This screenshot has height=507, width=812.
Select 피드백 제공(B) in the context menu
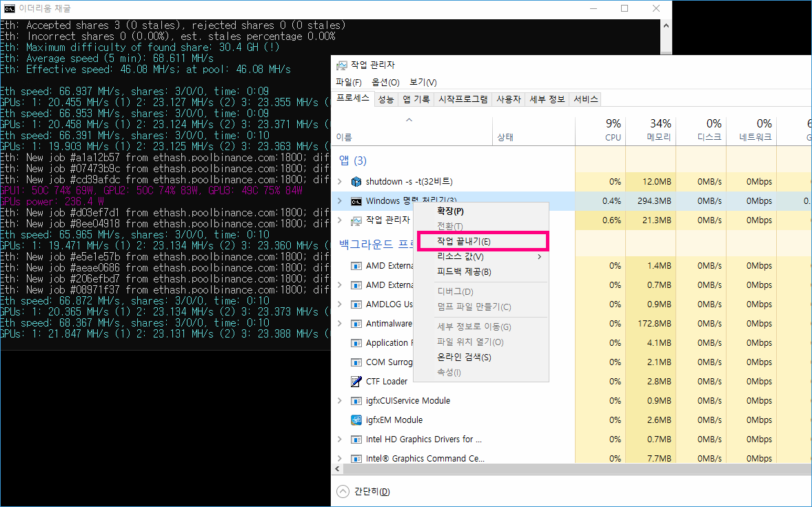(x=481, y=272)
